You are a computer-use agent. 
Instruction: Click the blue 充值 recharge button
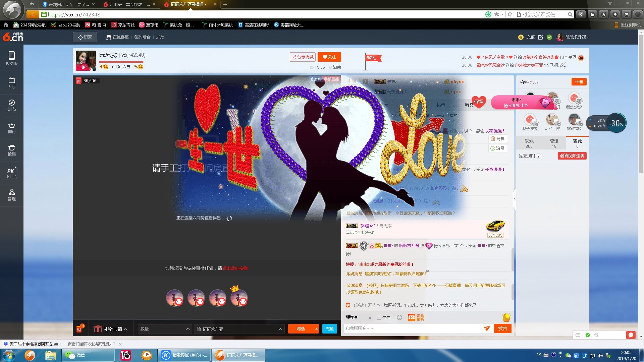(329, 329)
